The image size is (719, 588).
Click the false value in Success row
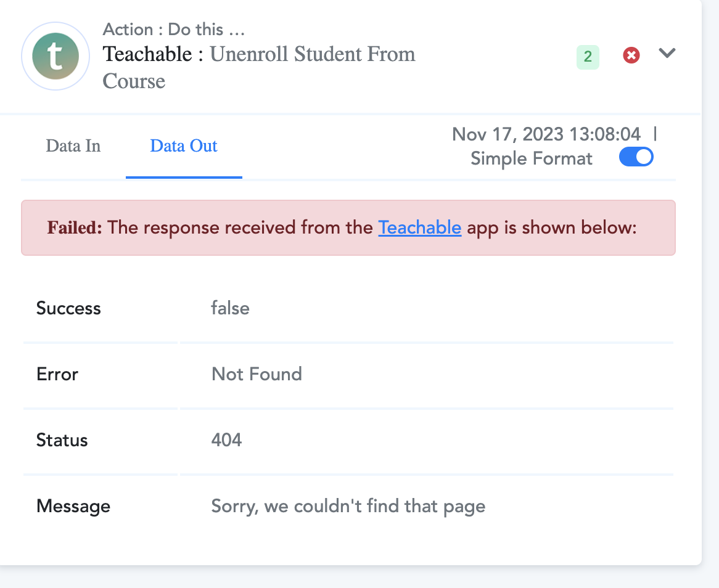[x=230, y=308]
